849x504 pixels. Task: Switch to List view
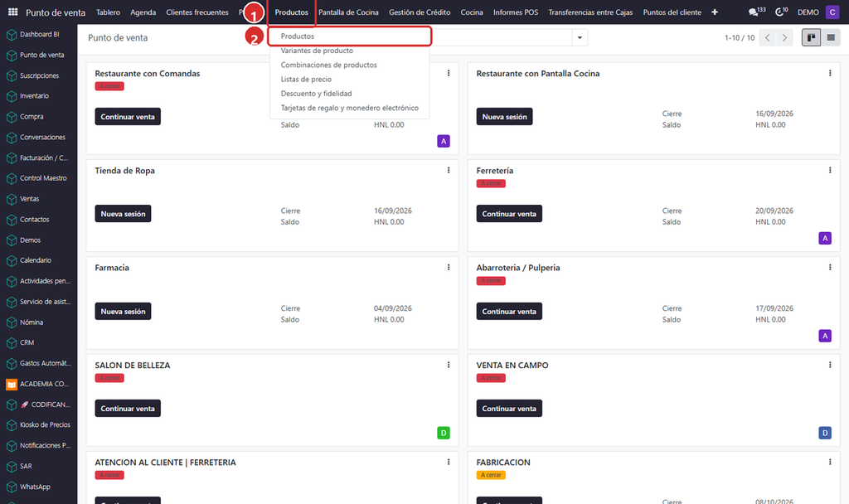[831, 37]
